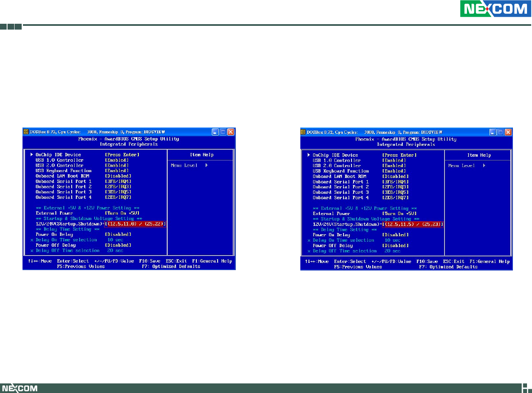Select Power Off Delay label in right window
The width and height of the screenshot is (532, 393).
(333, 246)
